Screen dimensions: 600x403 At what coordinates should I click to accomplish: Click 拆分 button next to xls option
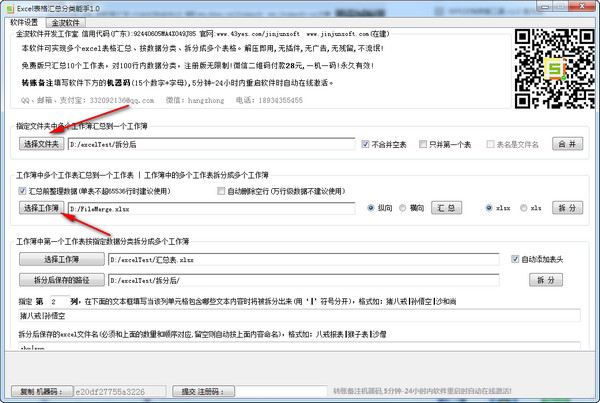pyautogui.click(x=567, y=208)
